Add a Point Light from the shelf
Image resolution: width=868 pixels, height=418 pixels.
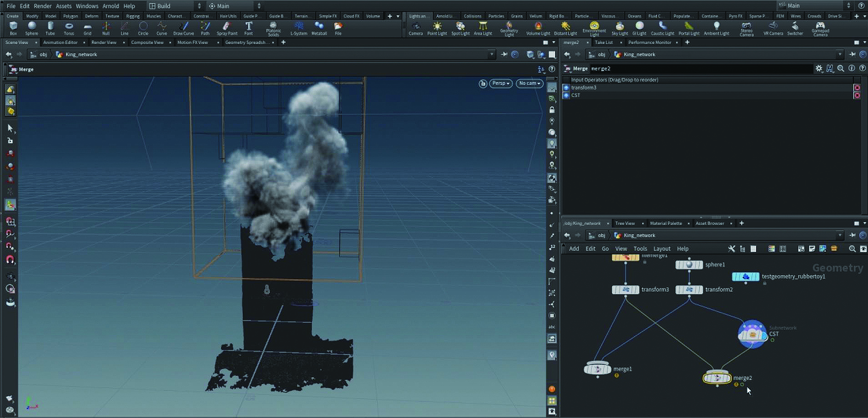coord(437,28)
